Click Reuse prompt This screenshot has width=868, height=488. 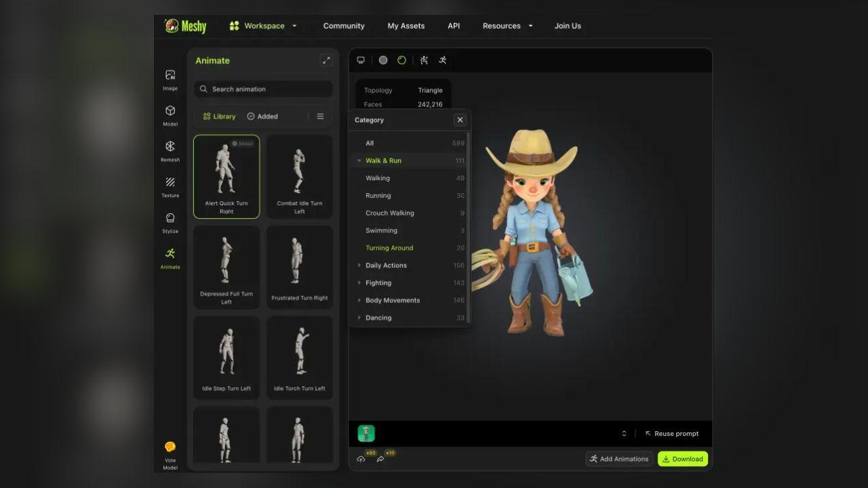point(671,434)
